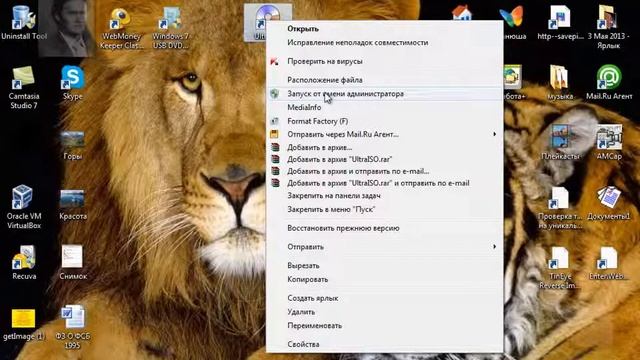Open the getImage (1) file
Viewport: 640px width, 360px height.
click(24, 324)
